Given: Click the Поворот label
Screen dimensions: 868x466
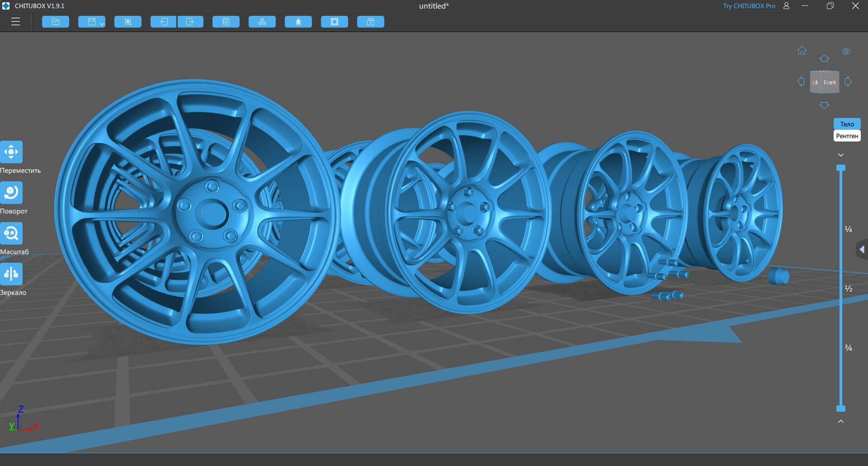Looking at the screenshot, I should click(x=14, y=211).
